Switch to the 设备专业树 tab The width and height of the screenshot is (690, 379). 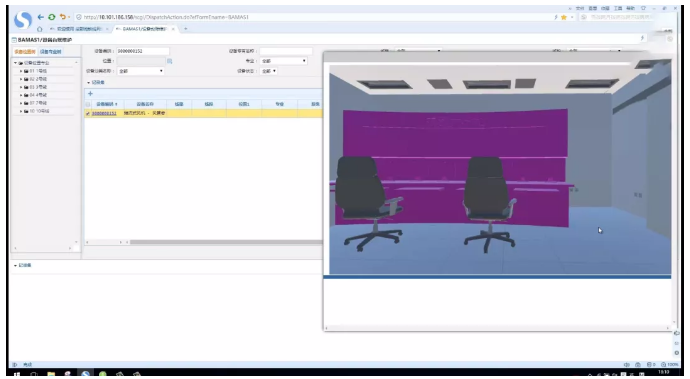pyautogui.click(x=51, y=52)
